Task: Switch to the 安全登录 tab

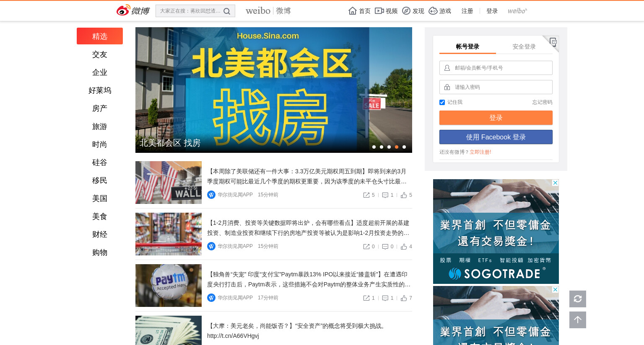Action: tap(524, 46)
